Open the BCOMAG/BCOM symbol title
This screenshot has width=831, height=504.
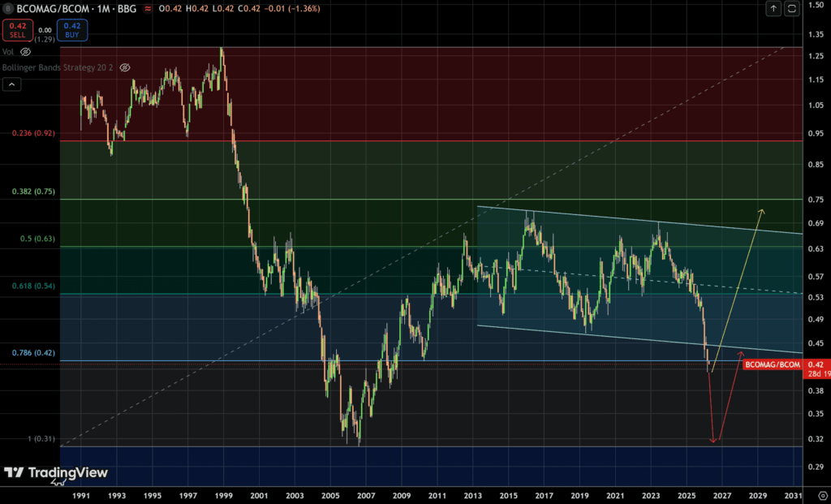[x=46, y=8]
